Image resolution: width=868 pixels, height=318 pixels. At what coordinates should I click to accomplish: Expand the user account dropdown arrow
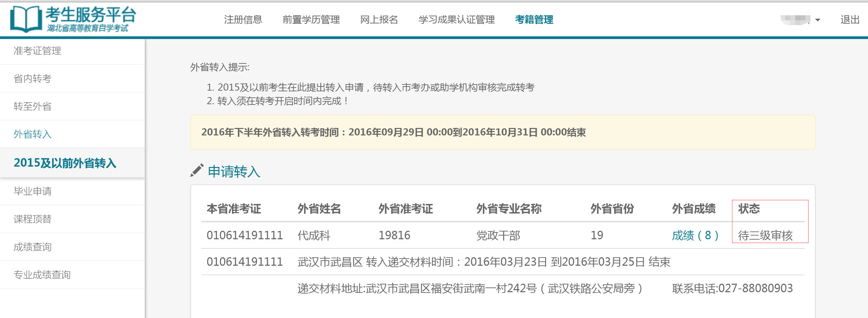tap(818, 20)
